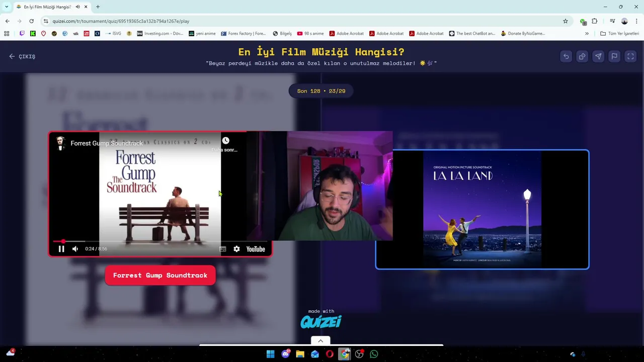Click the YouTube channel avatar icon
Screen dimensions: 644x362
coord(61,143)
